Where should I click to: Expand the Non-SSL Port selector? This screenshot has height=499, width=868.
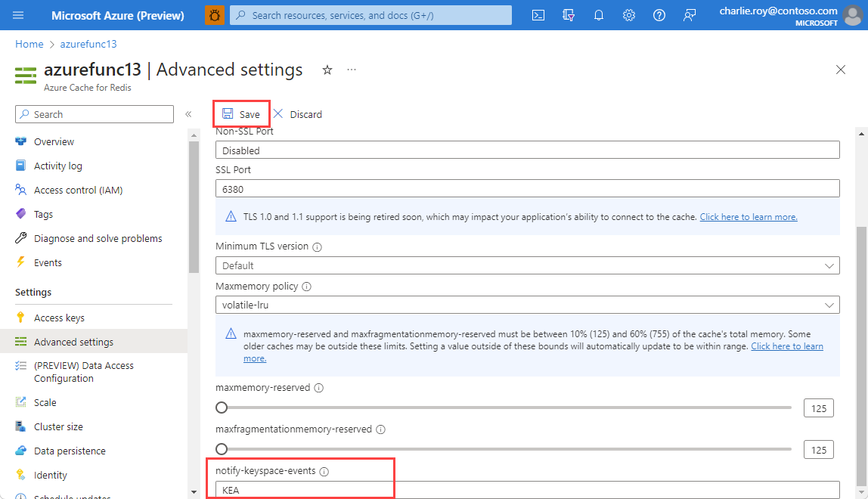point(527,150)
